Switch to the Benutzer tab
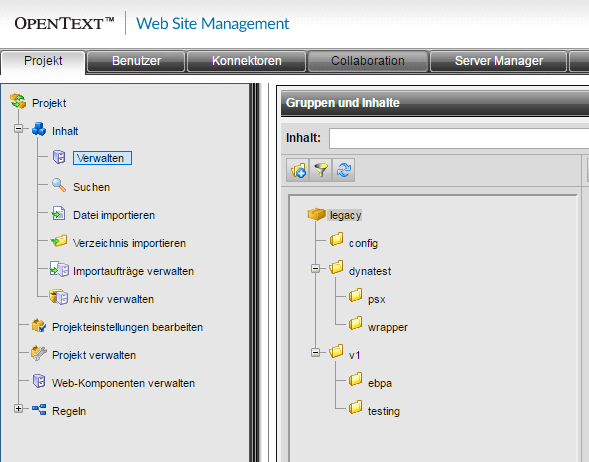This screenshot has height=462, width=589. [136, 61]
